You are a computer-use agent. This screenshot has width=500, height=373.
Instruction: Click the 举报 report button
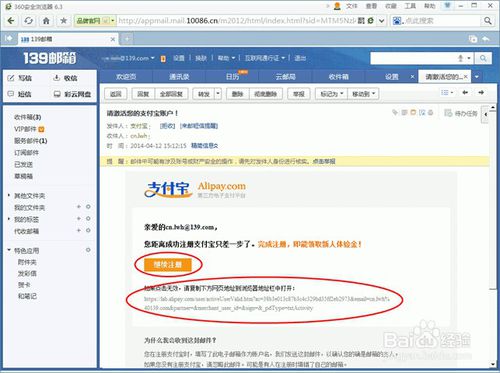tap(299, 94)
